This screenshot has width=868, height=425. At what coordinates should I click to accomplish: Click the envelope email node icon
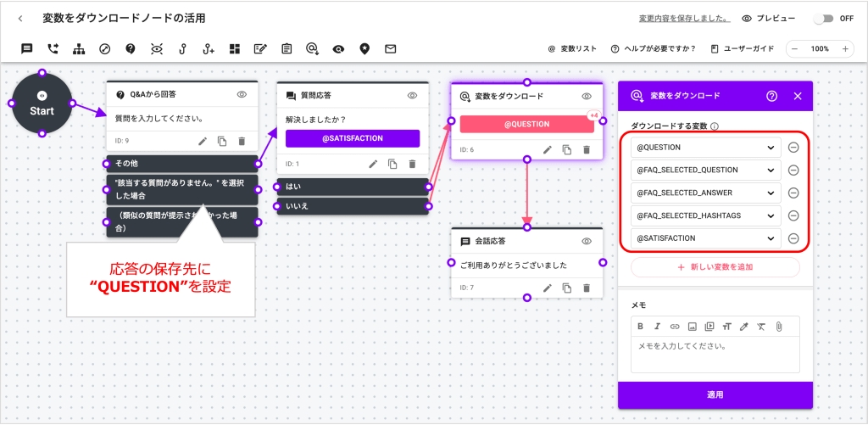coord(391,49)
